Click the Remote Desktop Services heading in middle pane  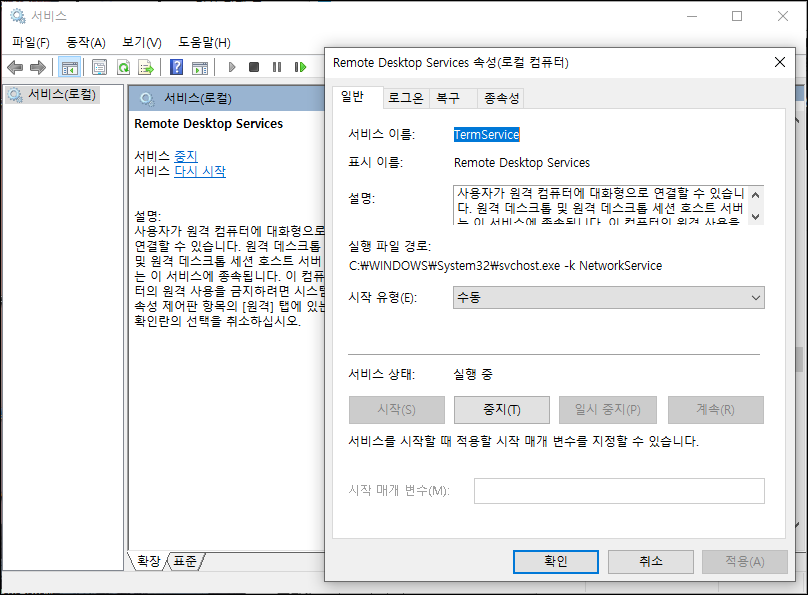click(209, 124)
